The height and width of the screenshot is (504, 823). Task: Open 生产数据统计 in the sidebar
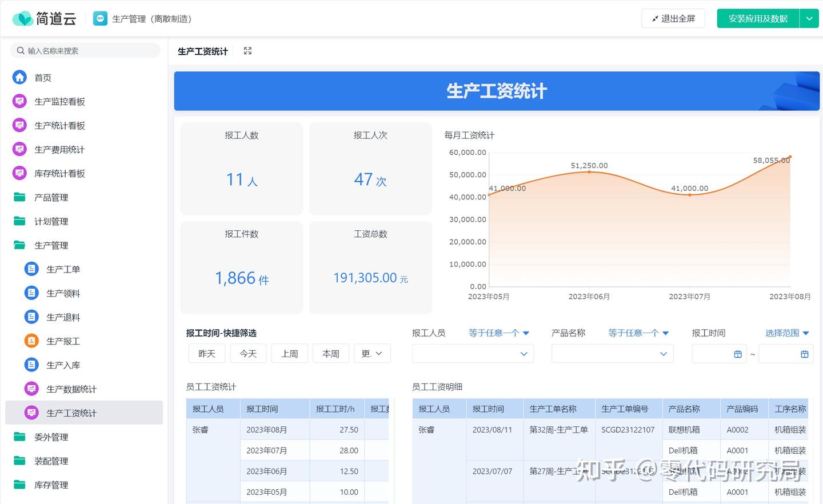[71, 389]
